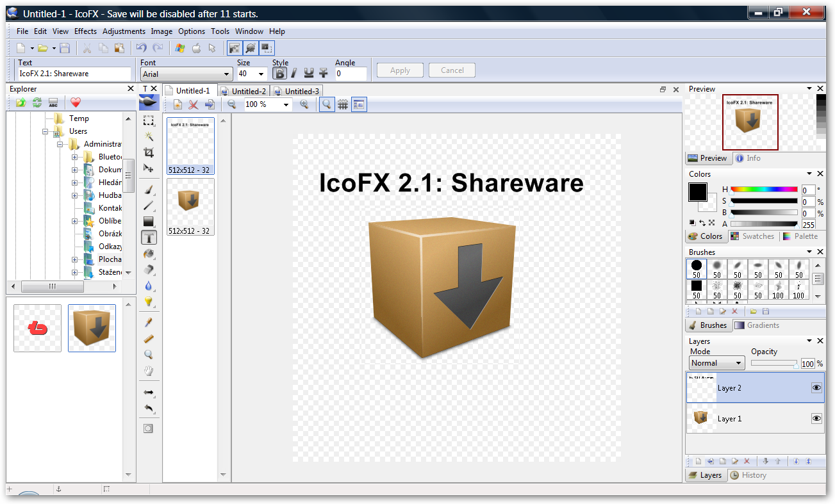
Task: Open the Untitled-3 document tab
Action: [297, 92]
